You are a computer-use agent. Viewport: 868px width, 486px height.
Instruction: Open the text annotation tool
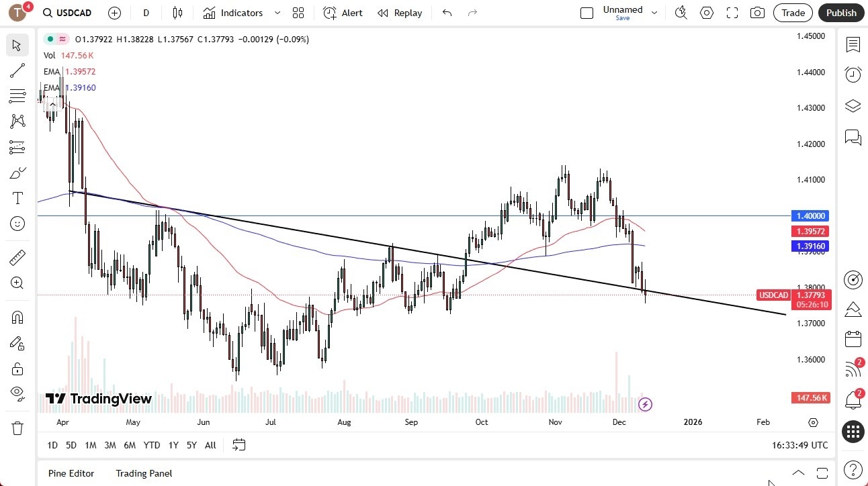click(x=17, y=197)
